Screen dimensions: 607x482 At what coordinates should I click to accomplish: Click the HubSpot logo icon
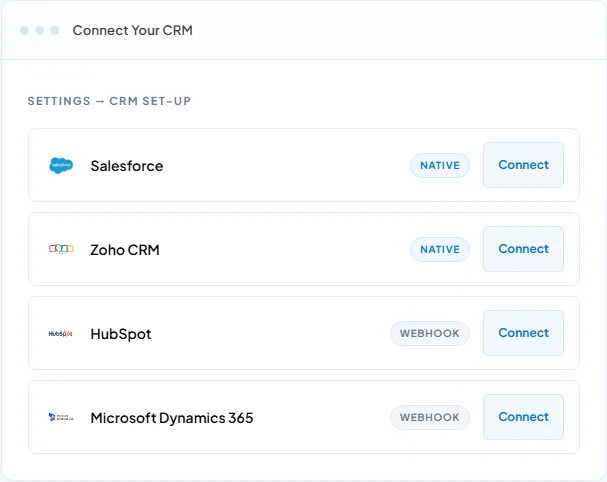(60, 333)
